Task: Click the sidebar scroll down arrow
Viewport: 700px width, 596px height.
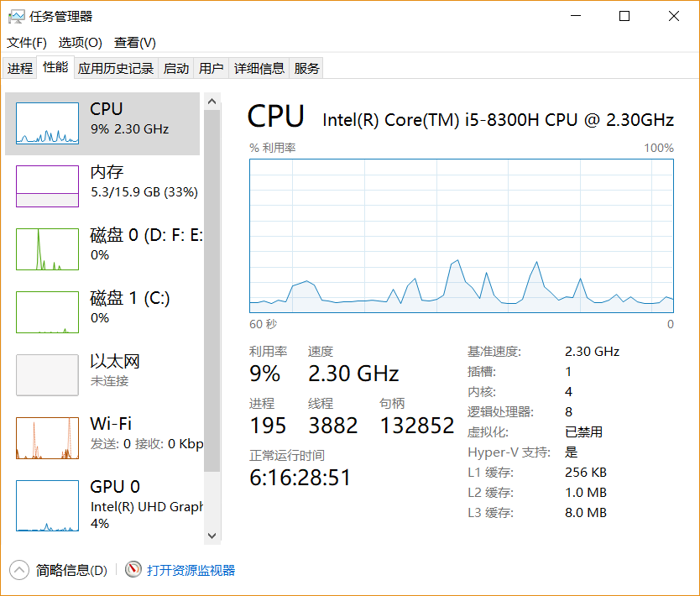Action: 212,536
